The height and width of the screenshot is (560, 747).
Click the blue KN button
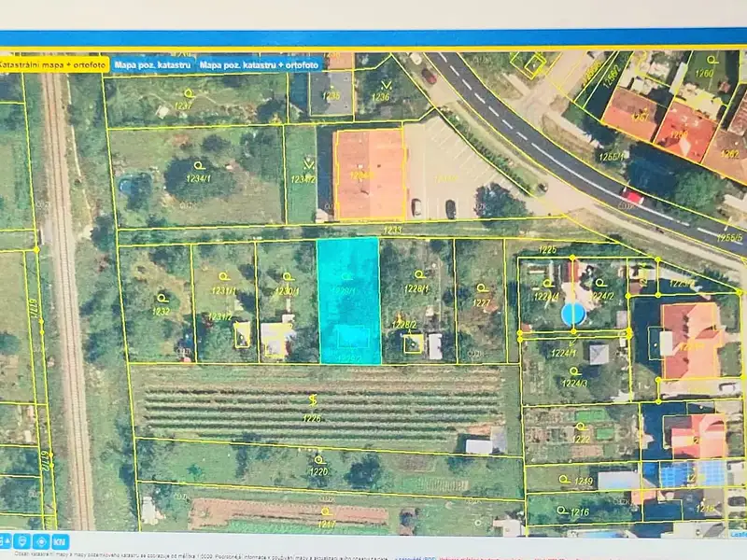coord(60,541)
